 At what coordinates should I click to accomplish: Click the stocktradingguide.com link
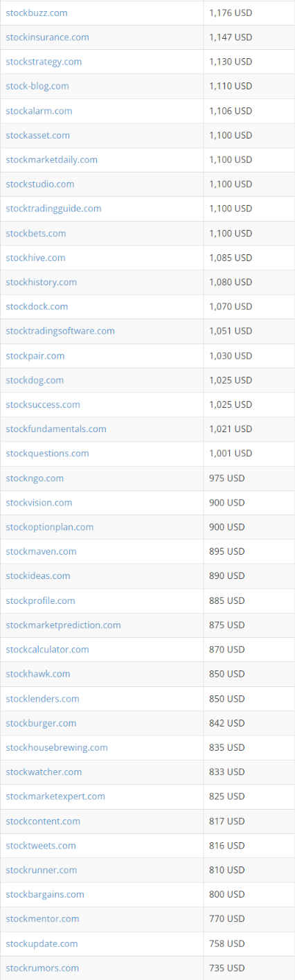pos(53,208)
